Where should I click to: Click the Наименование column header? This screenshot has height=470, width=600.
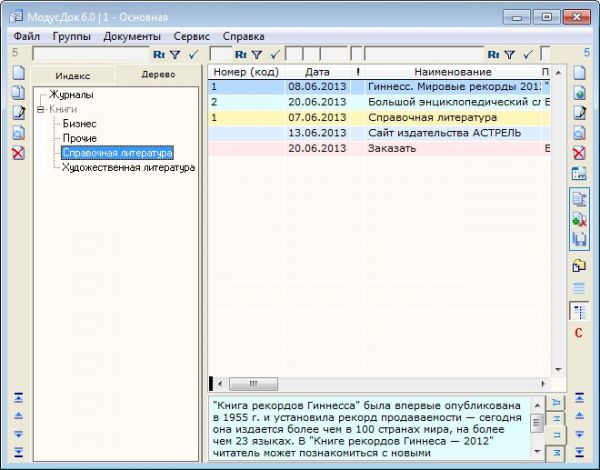pos(450,72)
